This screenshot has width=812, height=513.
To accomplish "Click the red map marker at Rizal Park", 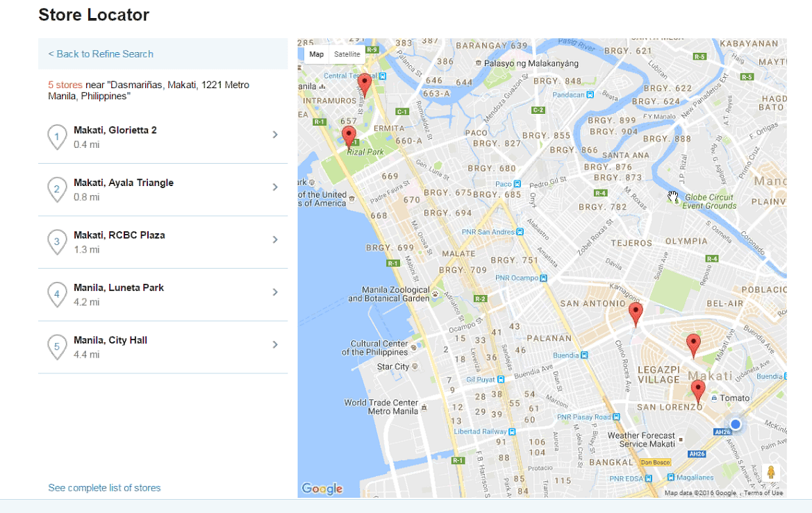I will click(x=349, y=137).
